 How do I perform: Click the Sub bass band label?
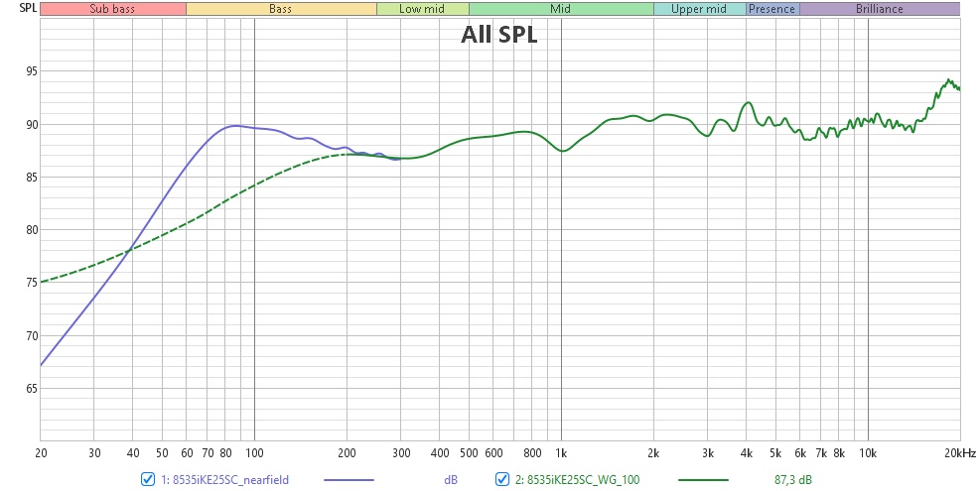112,9
